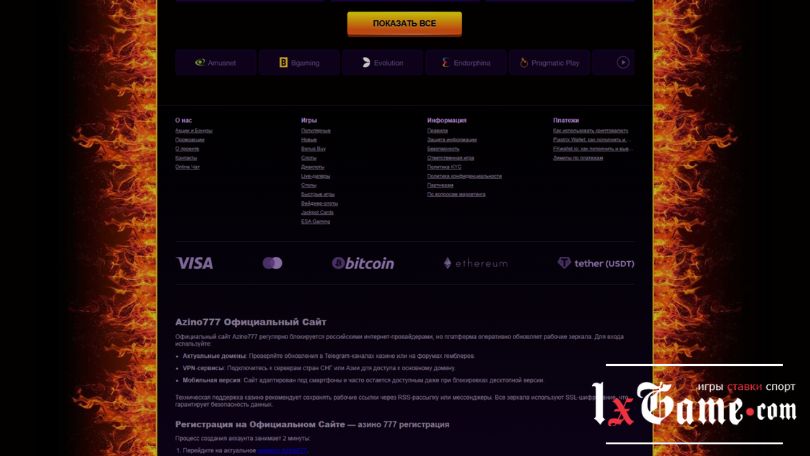Choose the Endorphina provider tile

pyautogui.click(x=466, y=63)
